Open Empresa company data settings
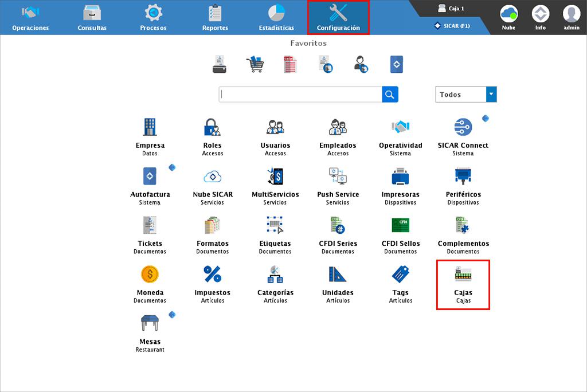The height and width of the screenshot is (392, 587). point(150,128)
